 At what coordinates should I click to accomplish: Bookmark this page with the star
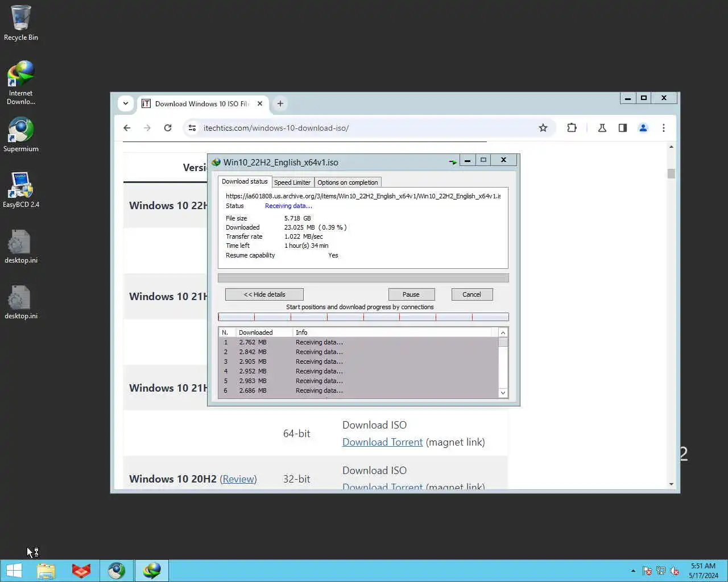point(543,128)
